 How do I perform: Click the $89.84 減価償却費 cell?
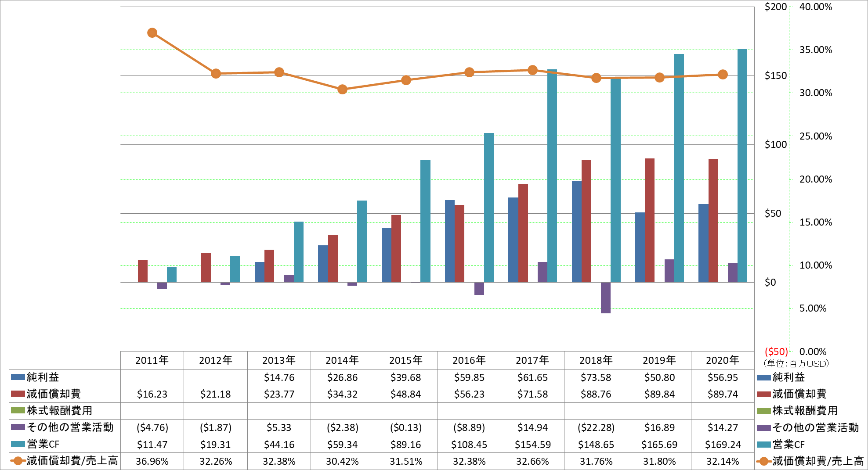(659, 394)
